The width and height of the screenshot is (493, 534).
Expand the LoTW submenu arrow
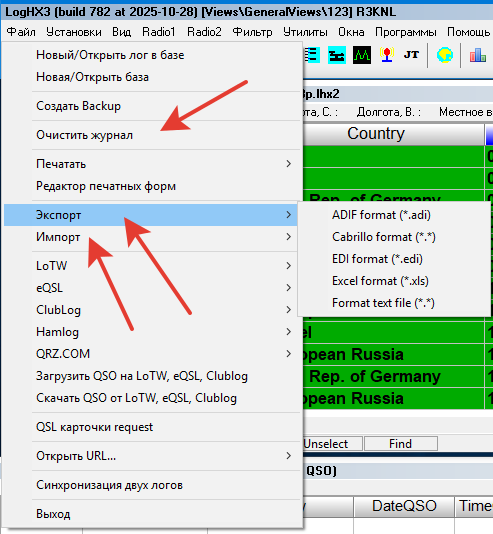coord(288,266)
